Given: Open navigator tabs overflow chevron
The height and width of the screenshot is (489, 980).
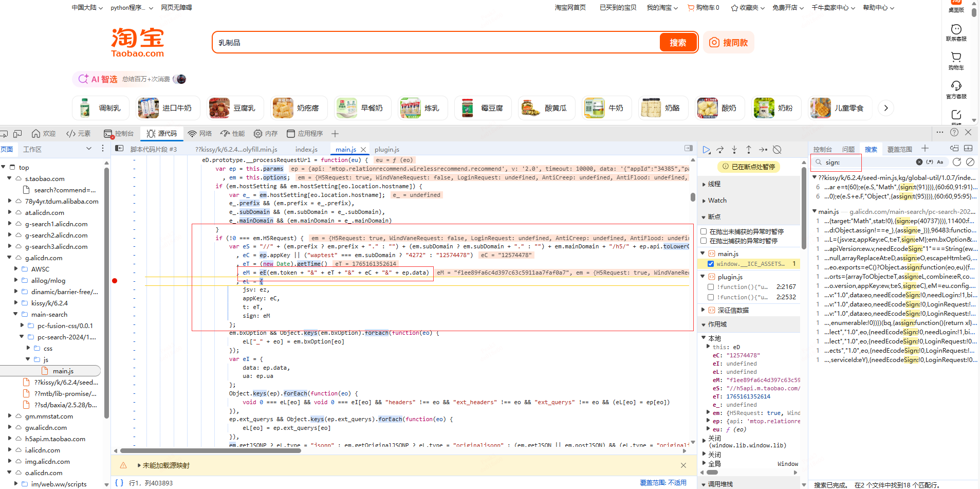Looking at the screenshot, I should [x=88, y=149].
